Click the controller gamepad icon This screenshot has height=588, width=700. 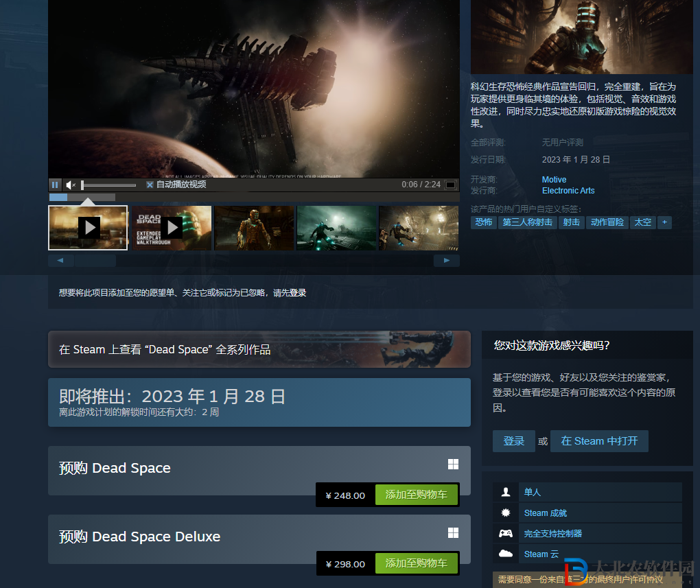click(505, 533)
